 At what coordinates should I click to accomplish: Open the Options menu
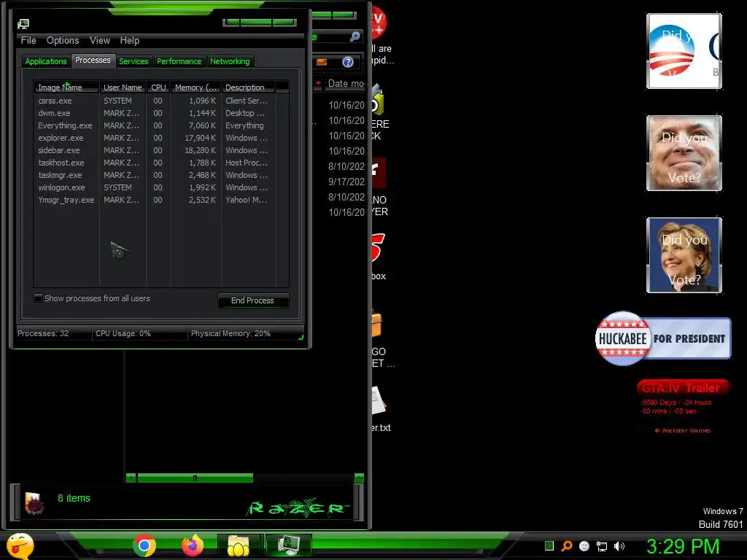63,41
